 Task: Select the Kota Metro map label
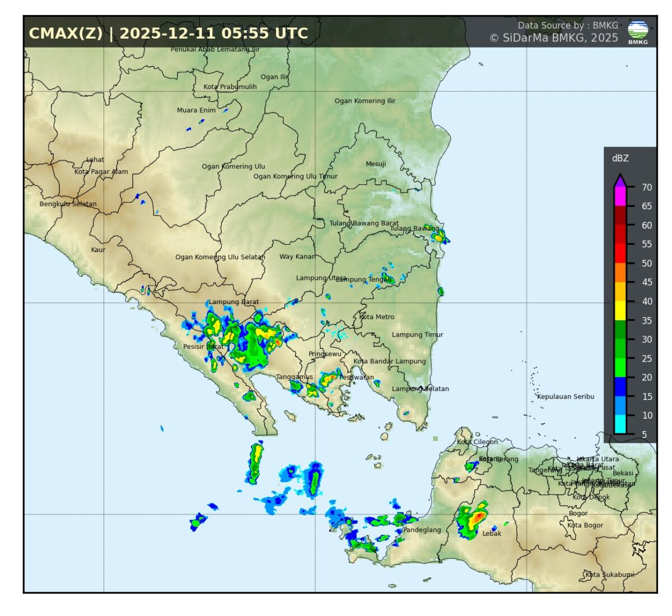pyautogui.click(x=376, y=317)
